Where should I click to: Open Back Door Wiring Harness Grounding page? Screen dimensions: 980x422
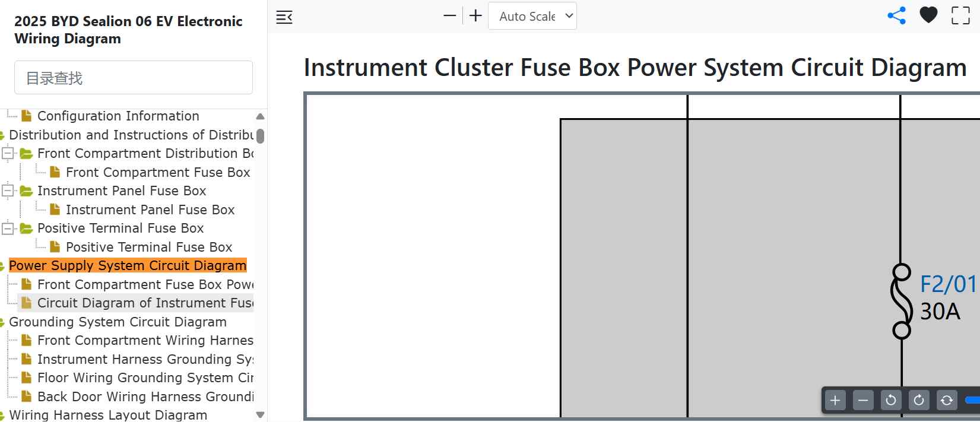(x=145, y=396)
